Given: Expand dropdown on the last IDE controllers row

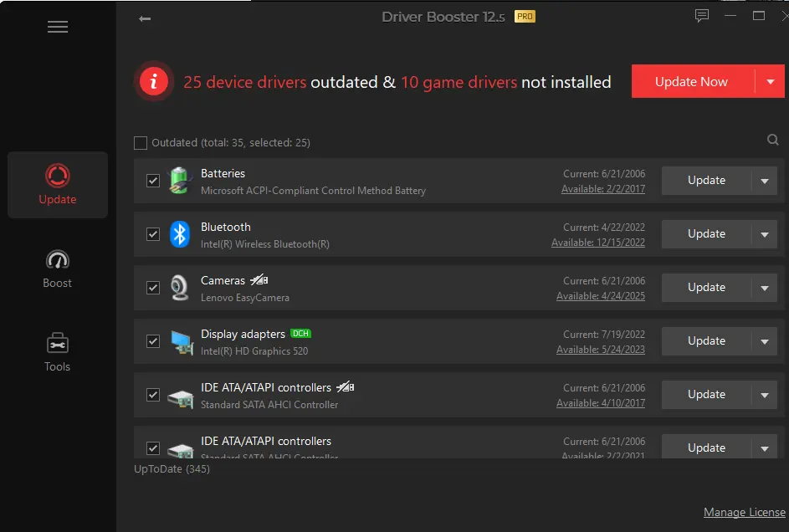Looking at the screenshot, I should pyautogui.click(x=765, y=448).
